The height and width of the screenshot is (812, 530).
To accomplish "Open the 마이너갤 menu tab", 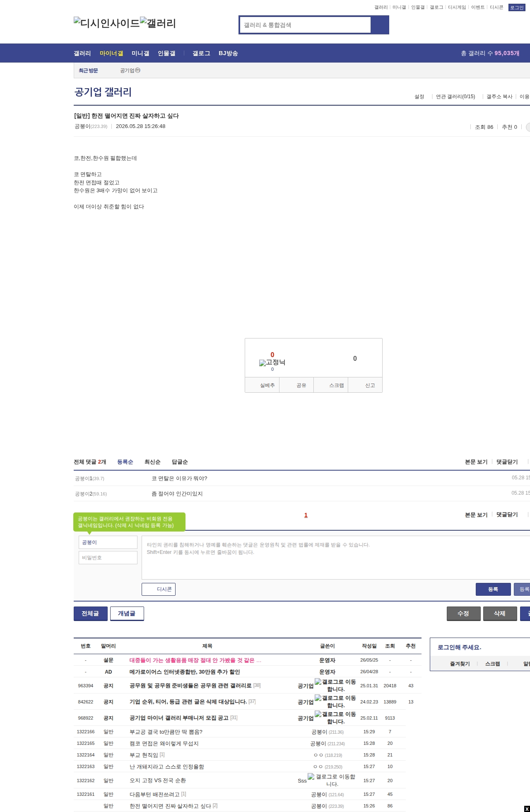I will click(x=111, y=53).
